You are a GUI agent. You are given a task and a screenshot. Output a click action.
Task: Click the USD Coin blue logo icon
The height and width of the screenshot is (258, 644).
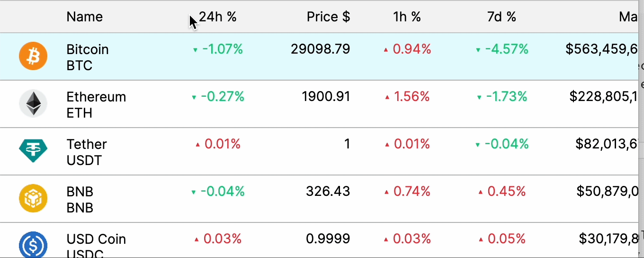point(33,245)
